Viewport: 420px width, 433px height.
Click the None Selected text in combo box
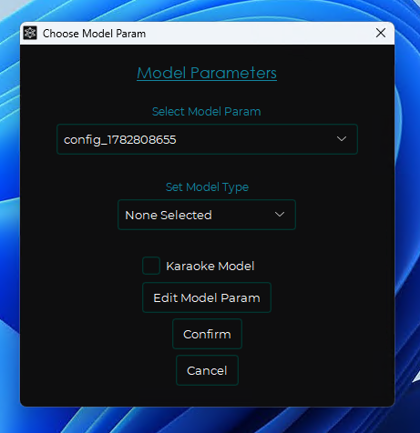coord(168,215)
